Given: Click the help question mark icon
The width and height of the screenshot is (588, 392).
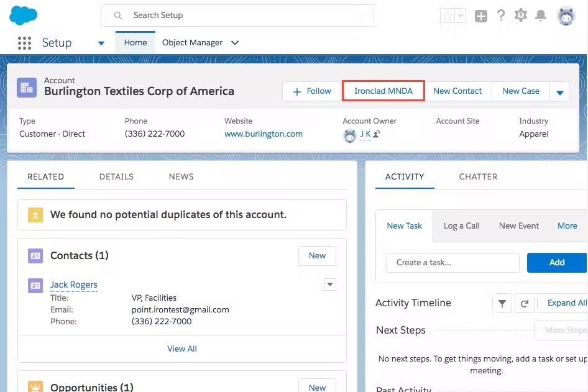Looking at the screenshot, I should (501, 16).
